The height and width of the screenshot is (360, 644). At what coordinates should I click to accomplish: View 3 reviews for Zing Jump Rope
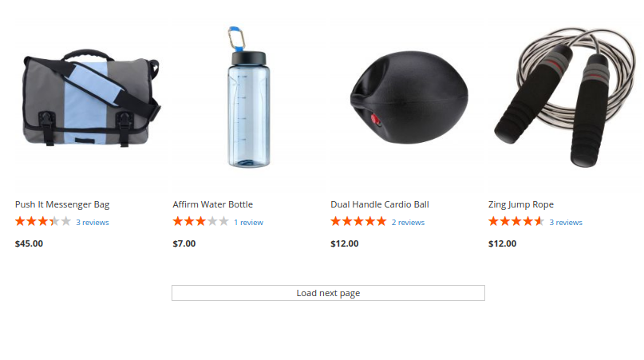(x=566, y=223)
